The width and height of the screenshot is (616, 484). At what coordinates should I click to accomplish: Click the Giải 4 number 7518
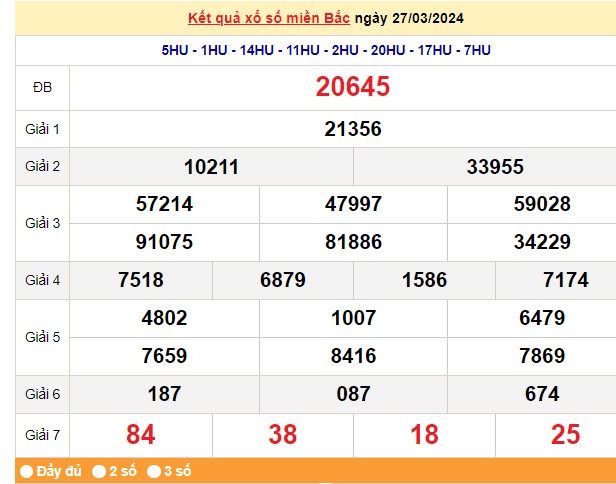(x=140, y=280)
